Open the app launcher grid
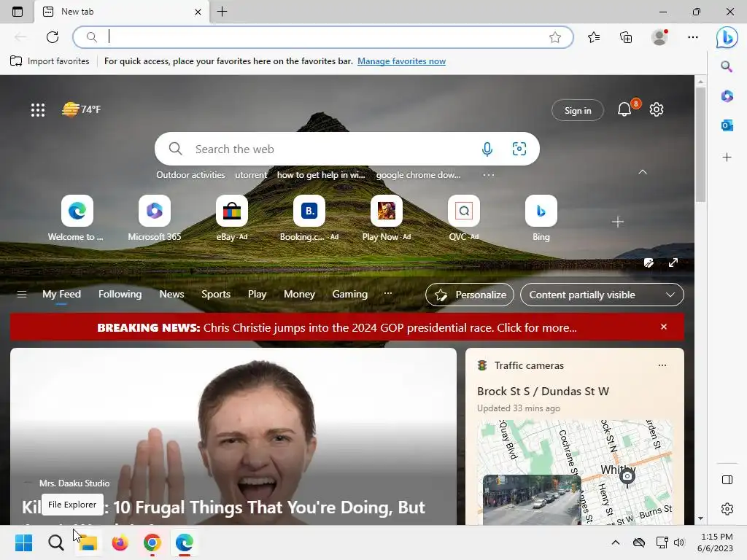The width and height of the screenshot is (747, 560). tap(38, 110)
